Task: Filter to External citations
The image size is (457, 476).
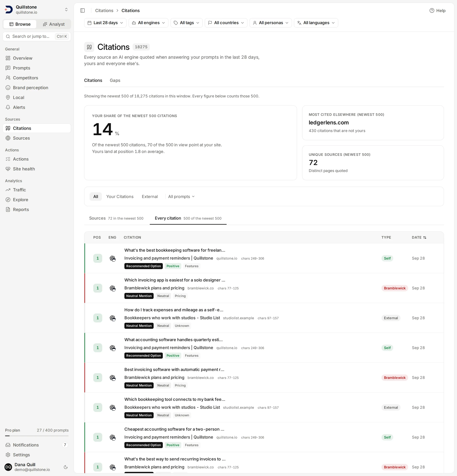Action: (150, 196)
